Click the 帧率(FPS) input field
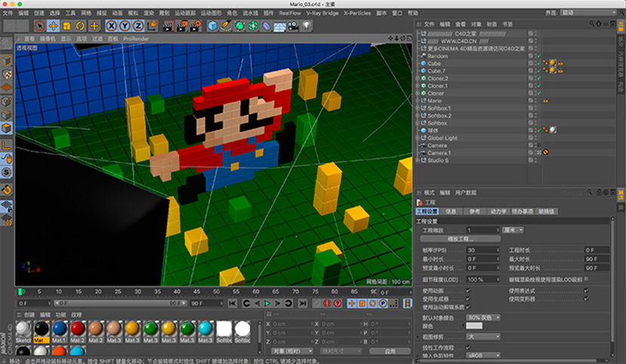 tap(483, 250)
